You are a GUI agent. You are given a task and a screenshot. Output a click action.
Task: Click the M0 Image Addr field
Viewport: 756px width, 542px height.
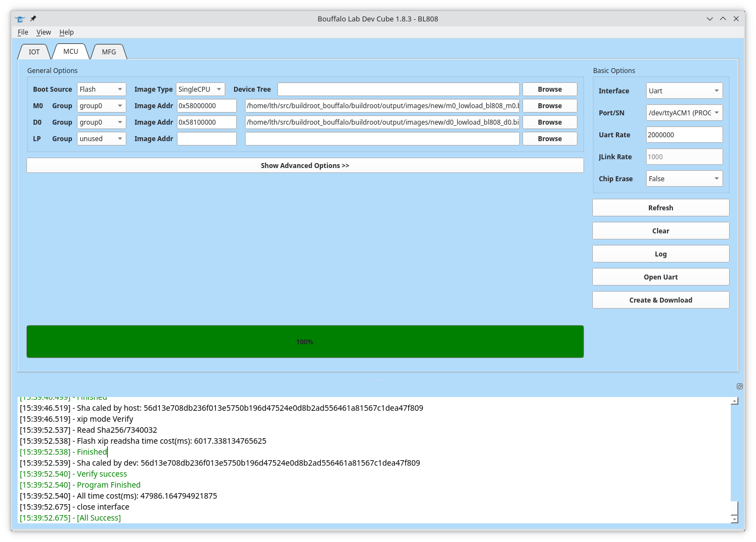click(x=207, y=106)
